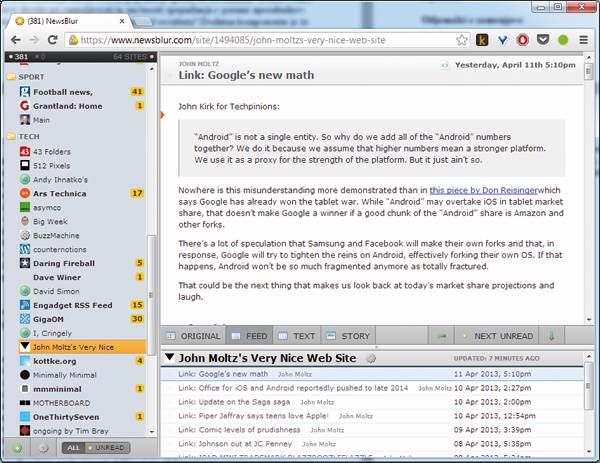The image size is (600, 463).
Task: Select David Simon feed
Action: [x=82, y=291]
